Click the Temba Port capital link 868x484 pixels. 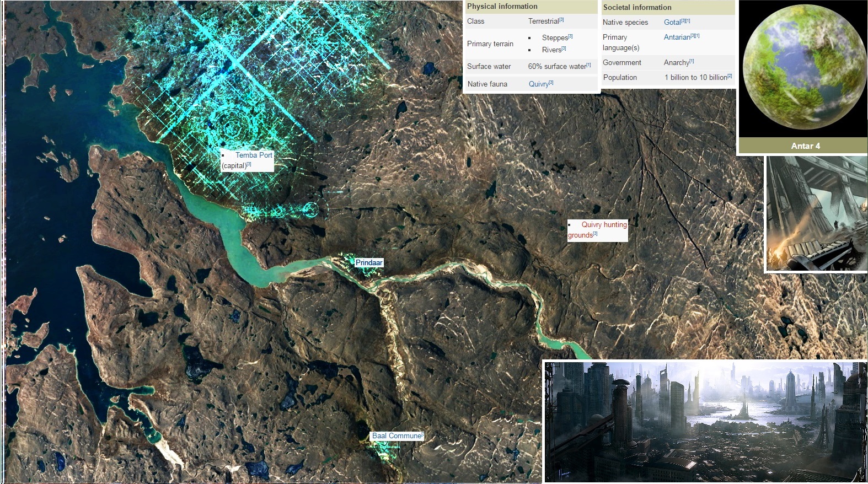point(254,155)
